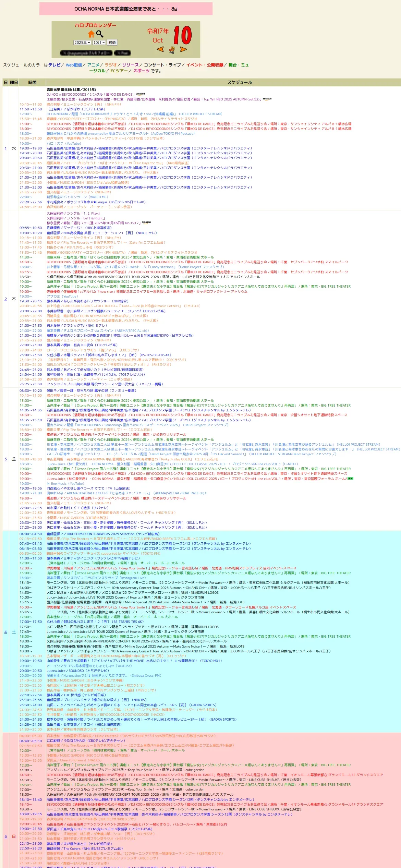Screen dimensions: 401x868
Task: Select Juice=Juice／SOUND30（とちぎテレビ） entry
Action: coord(78,671)
